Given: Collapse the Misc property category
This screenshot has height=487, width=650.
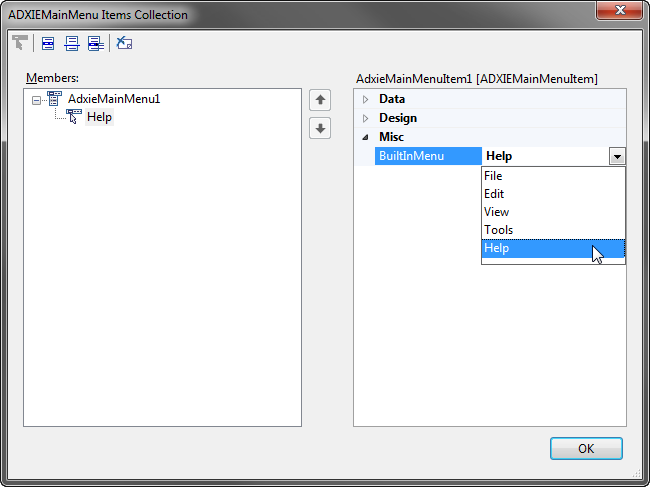Looking at the screenshot, I should click(x=365, y=137).
